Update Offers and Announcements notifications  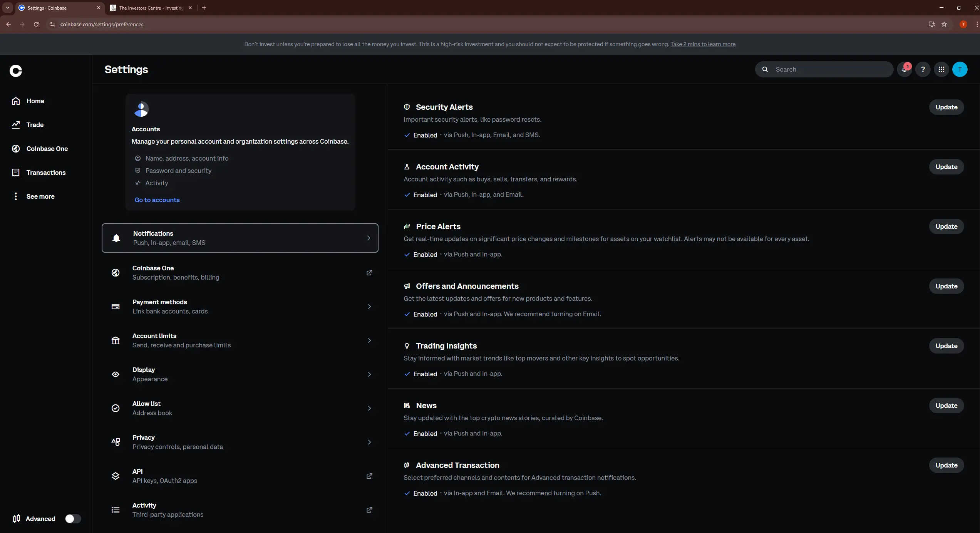click(x=946, y=286)
